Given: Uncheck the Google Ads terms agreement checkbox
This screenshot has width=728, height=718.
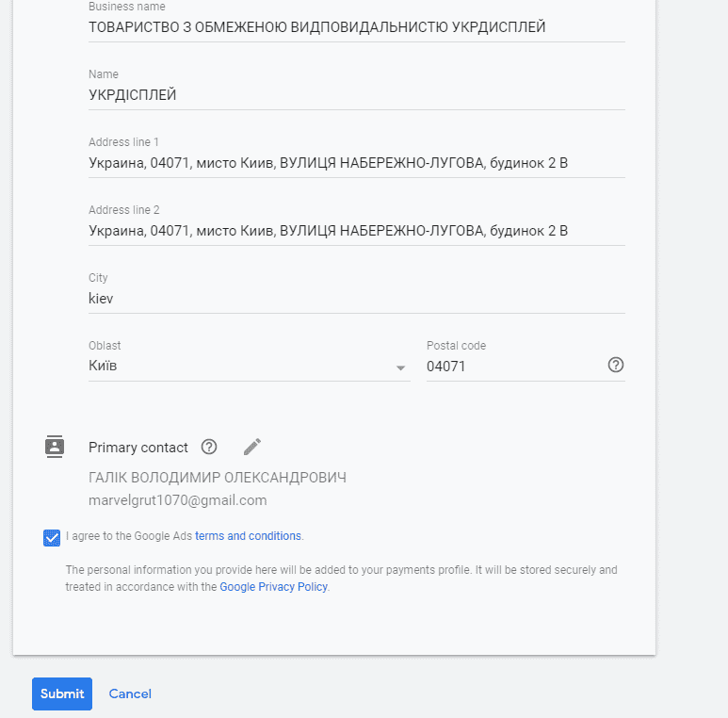Looking at the screenshot, I should click(52, 538).
